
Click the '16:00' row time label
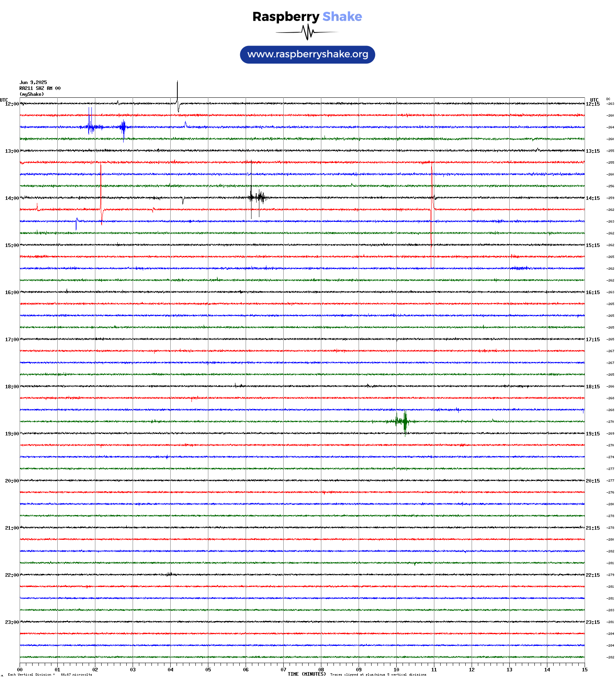coord(12,292)
